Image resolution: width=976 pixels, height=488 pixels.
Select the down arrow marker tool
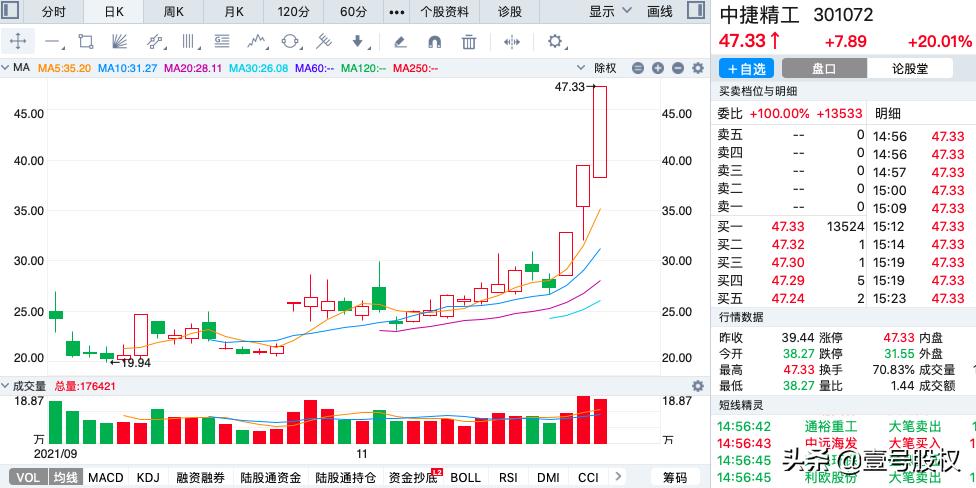(357, 42)
